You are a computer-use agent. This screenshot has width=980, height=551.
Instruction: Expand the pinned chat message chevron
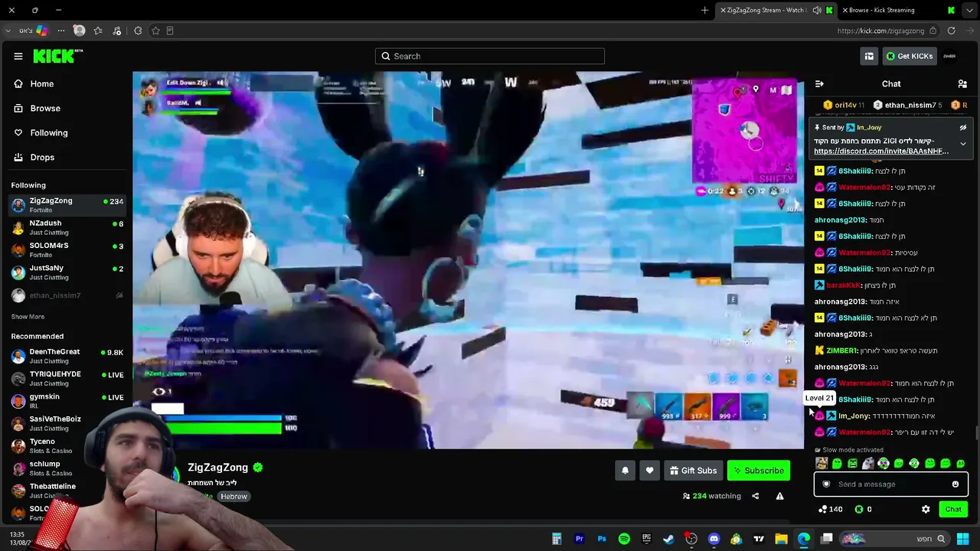(x=963, y=144)
